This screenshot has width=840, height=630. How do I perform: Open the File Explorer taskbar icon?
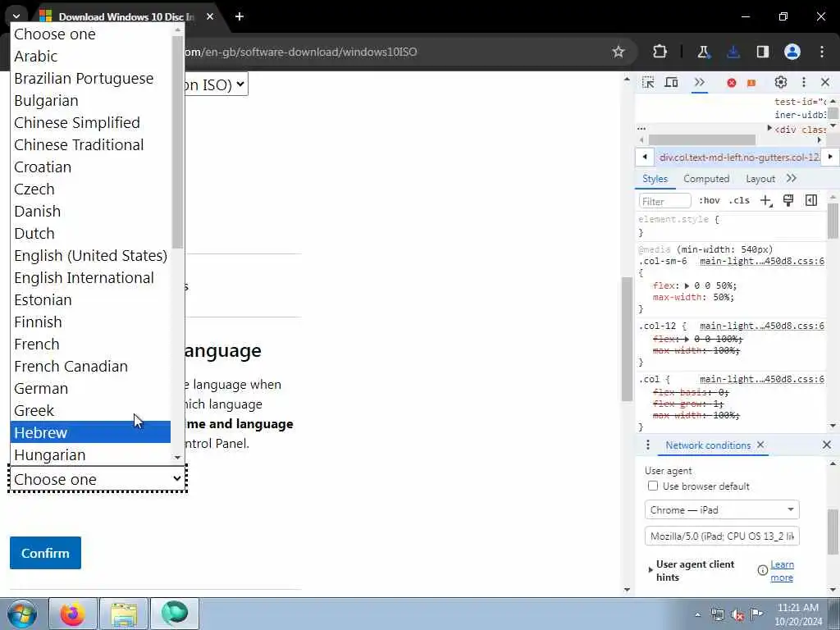(x=124, y=614)
